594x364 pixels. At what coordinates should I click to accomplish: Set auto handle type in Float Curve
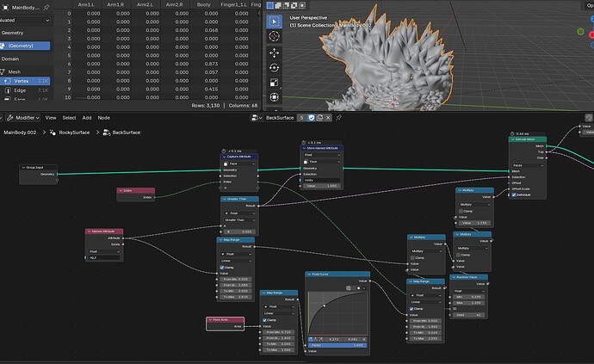click(x=311, y=339)
